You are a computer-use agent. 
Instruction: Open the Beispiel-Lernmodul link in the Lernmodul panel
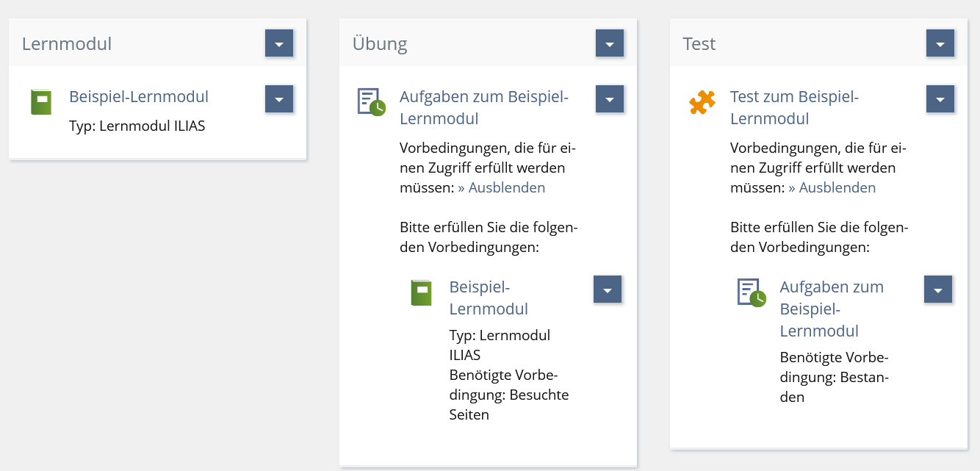point(139,96)
